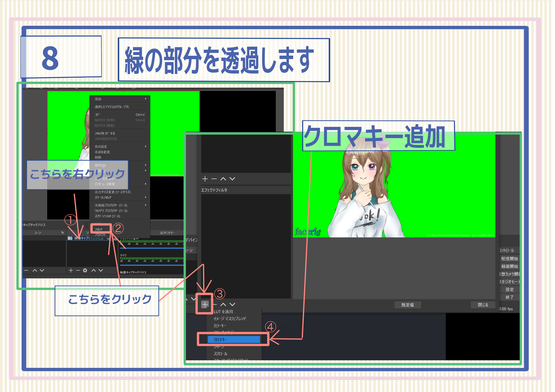Viewport: 555px width, 392px height.
Task: Click the 閉じる button in filter window
Action: tap(483, 305)
